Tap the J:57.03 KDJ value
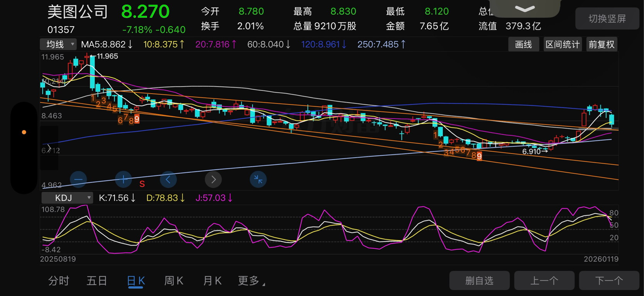644x296 pixels. pos(214,198)
